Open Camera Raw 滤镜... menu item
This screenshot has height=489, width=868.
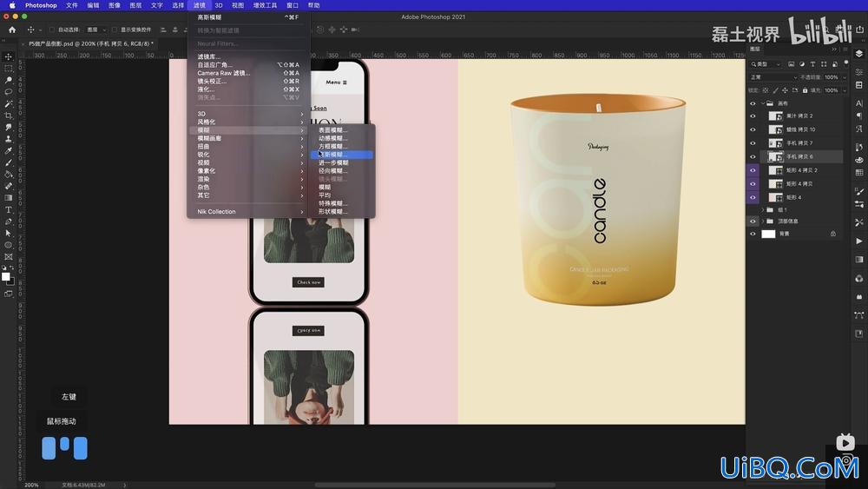[x=250, y=73]
